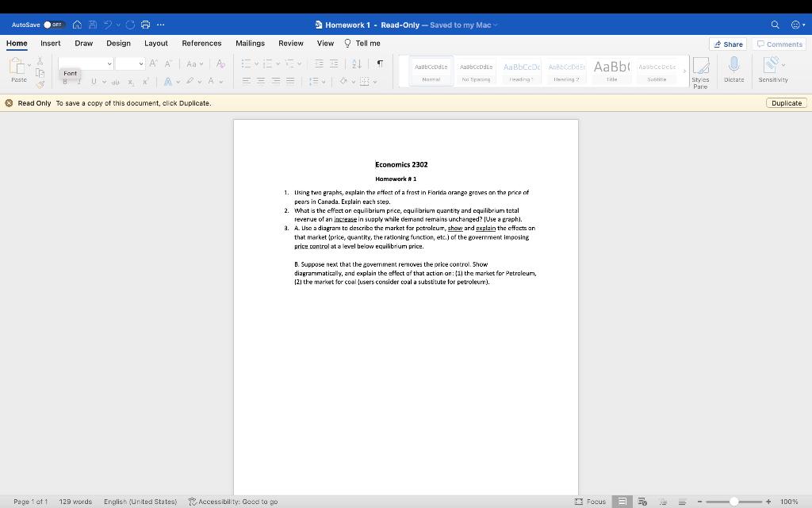Click the search magnifier icon
The height and width of the screenshot is (508, 812).
pos(776,25)
